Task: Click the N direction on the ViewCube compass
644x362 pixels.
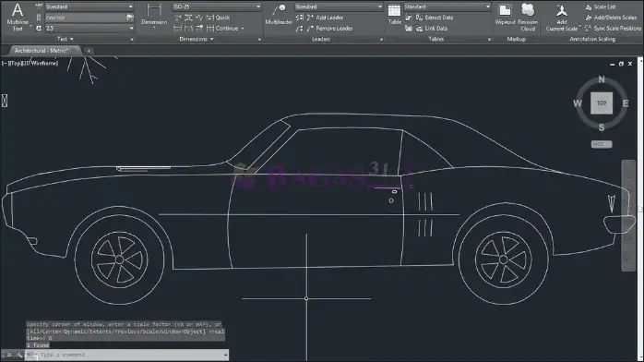Action: (602, 79)
